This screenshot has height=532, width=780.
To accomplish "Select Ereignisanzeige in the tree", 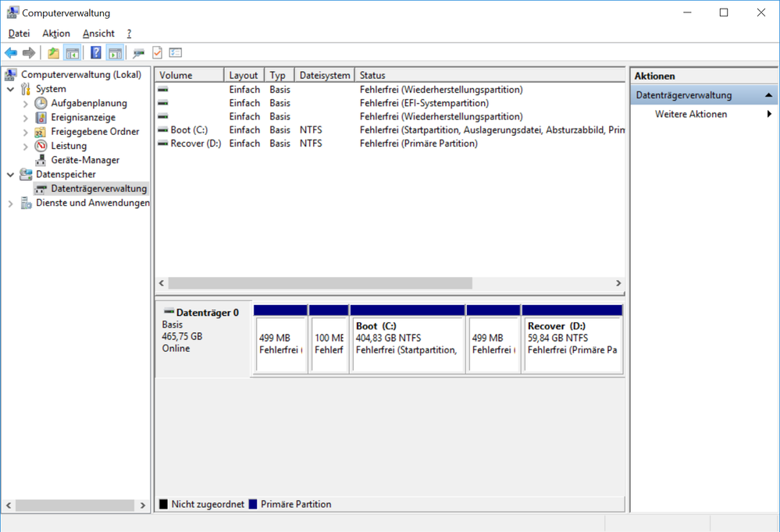I will 83,118.
